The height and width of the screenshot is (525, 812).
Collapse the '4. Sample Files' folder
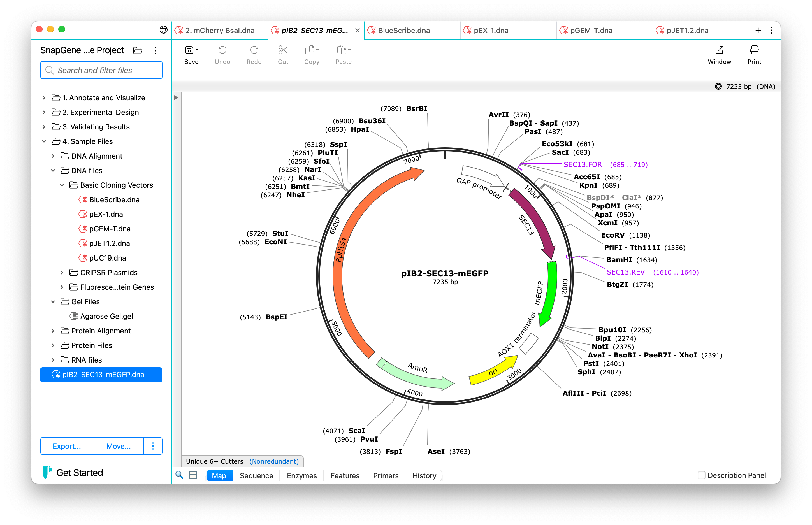click(44, 141)
